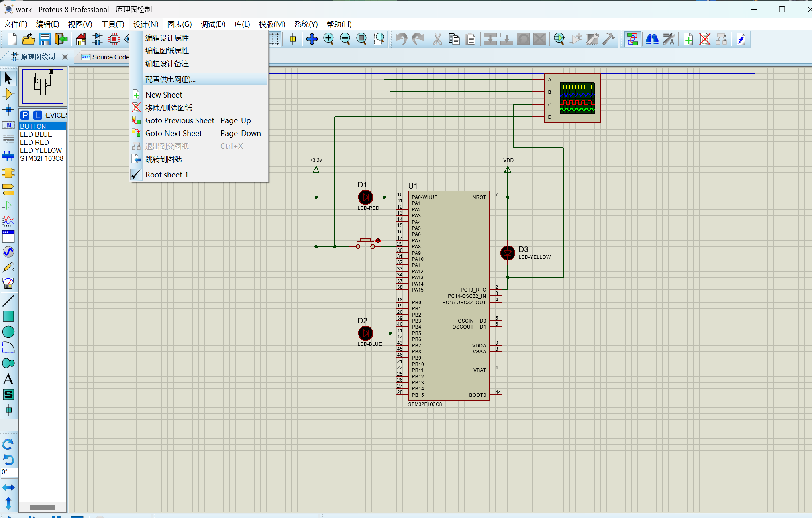Run the Electrical Rules Check icon
The image size is (812, 518).
741,39
